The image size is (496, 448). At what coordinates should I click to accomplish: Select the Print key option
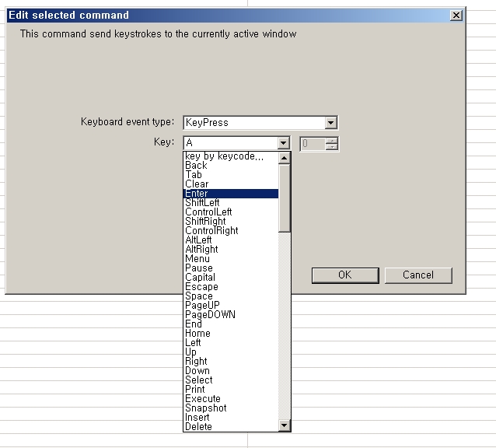click(231, 390)
